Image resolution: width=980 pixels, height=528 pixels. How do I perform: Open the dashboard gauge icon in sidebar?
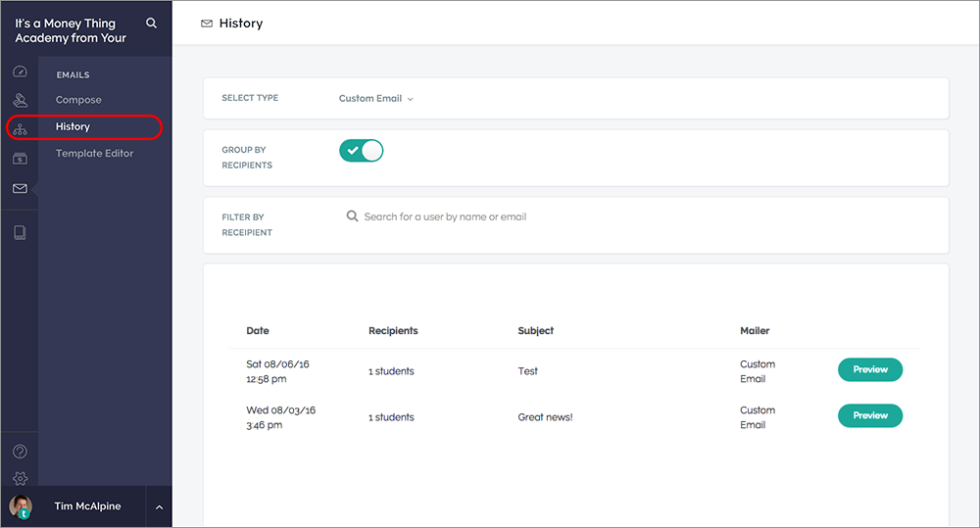pos(20,72)
